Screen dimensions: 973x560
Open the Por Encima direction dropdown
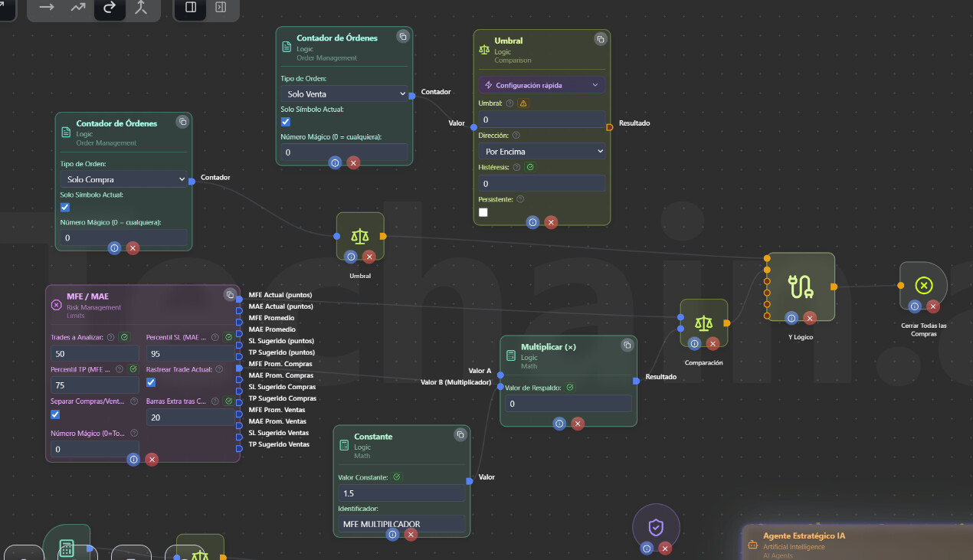coord(542,152)
